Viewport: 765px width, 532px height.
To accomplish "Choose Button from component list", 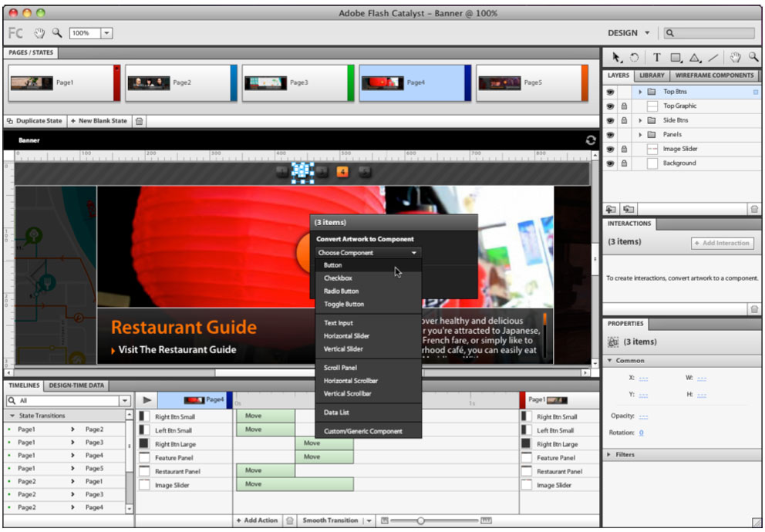I will coord(369,265).
